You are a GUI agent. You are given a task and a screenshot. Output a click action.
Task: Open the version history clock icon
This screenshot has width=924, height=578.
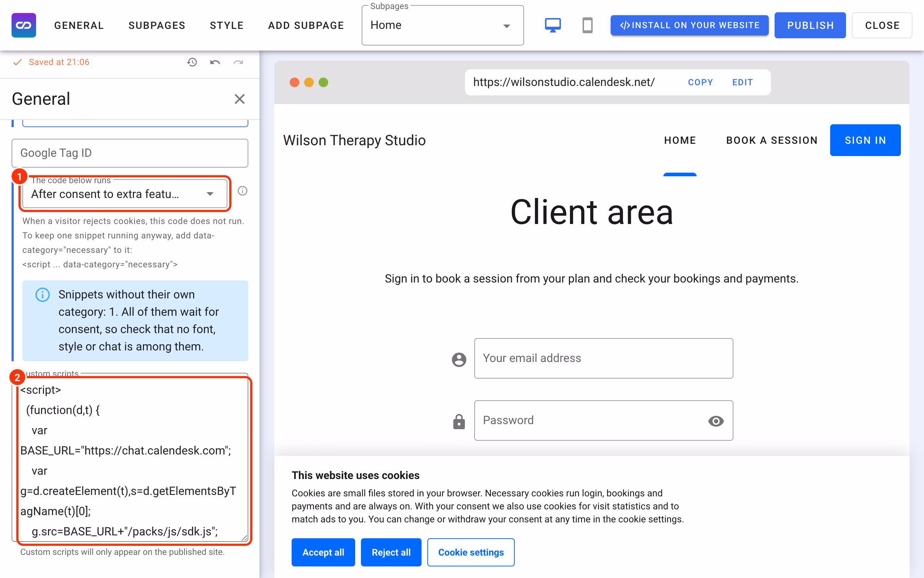[x=192, y=62]
